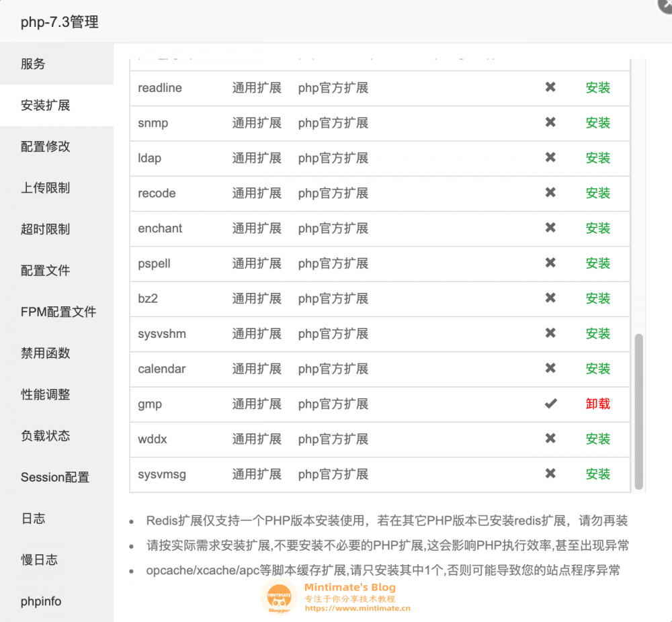Open the 禁用函数 sidebar item
Viewport: 672px width, 622px height.
click(x=46, y=353)
